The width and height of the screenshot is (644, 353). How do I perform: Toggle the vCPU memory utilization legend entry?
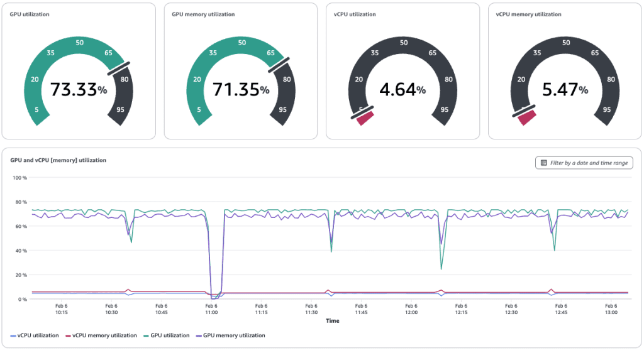click(104, 335)
